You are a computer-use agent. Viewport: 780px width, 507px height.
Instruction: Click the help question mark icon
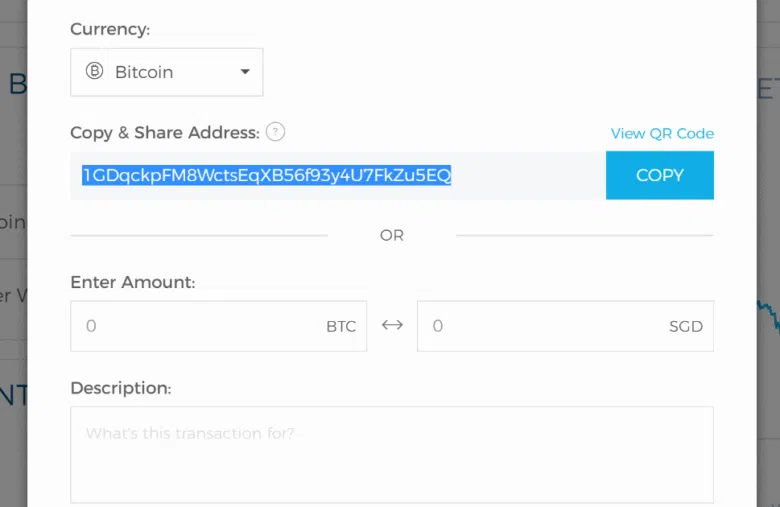click(276, 132)
